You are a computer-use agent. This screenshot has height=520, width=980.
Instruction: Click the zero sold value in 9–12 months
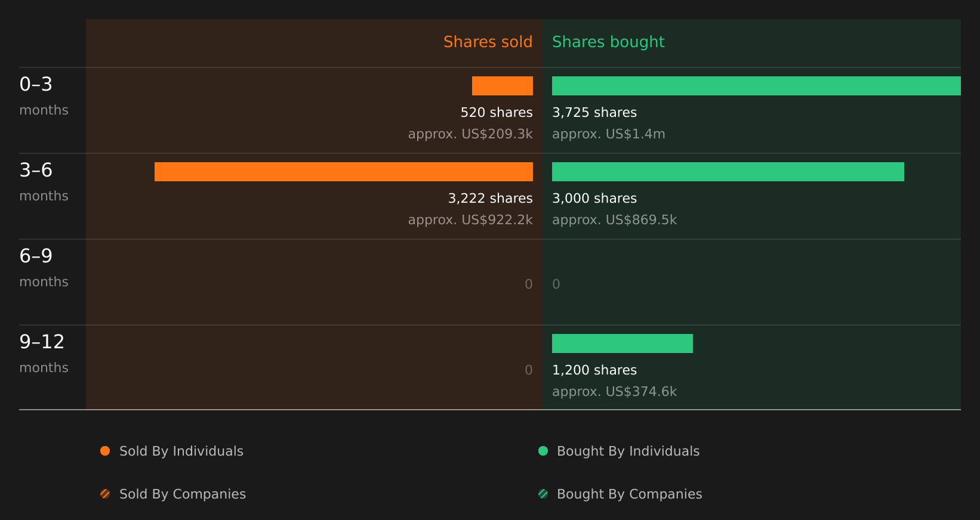pyautogui.click(x=529, y=370)
